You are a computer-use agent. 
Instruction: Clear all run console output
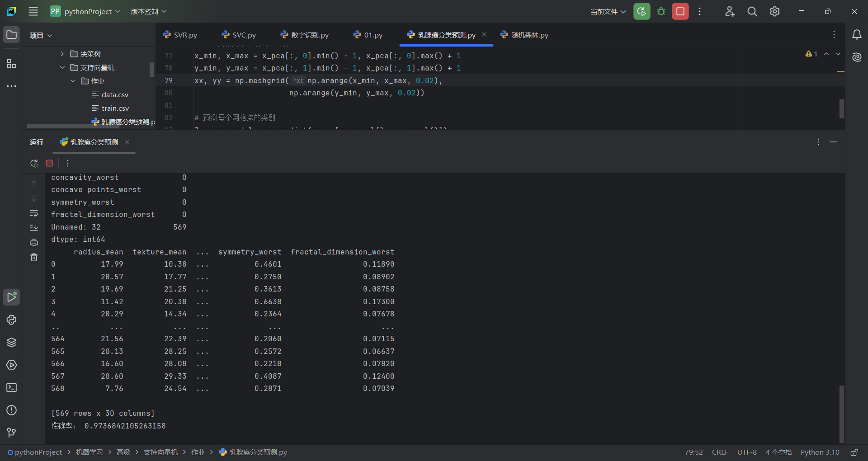click(34, 257)
